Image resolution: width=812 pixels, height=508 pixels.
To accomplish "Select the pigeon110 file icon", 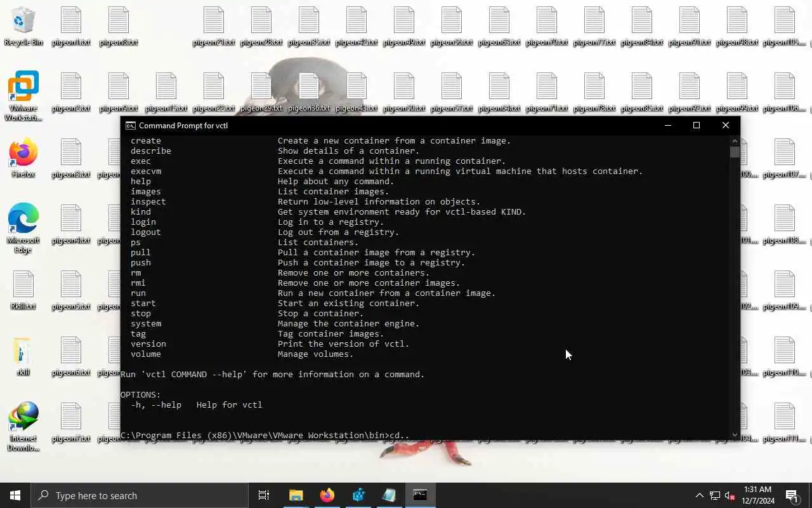I will [785, 357].
